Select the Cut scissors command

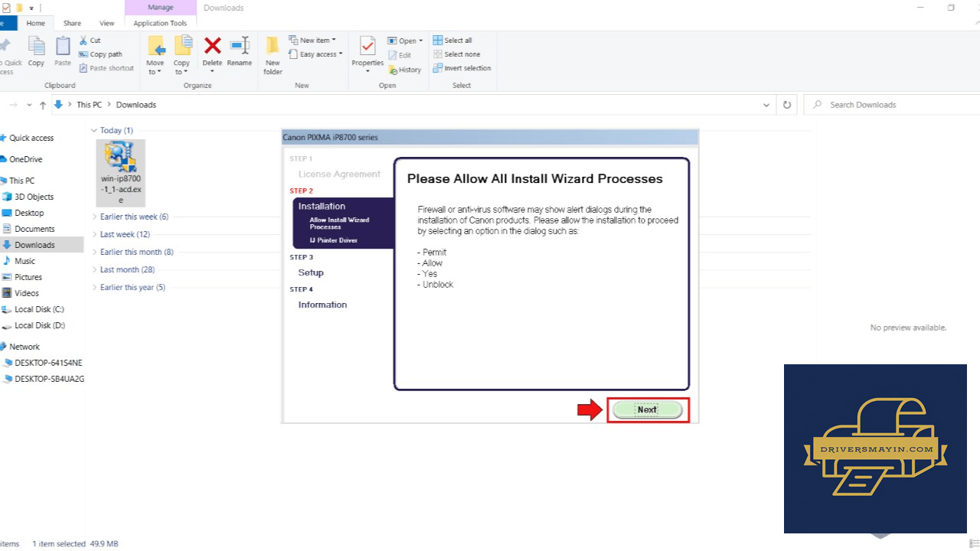[90, 41]
